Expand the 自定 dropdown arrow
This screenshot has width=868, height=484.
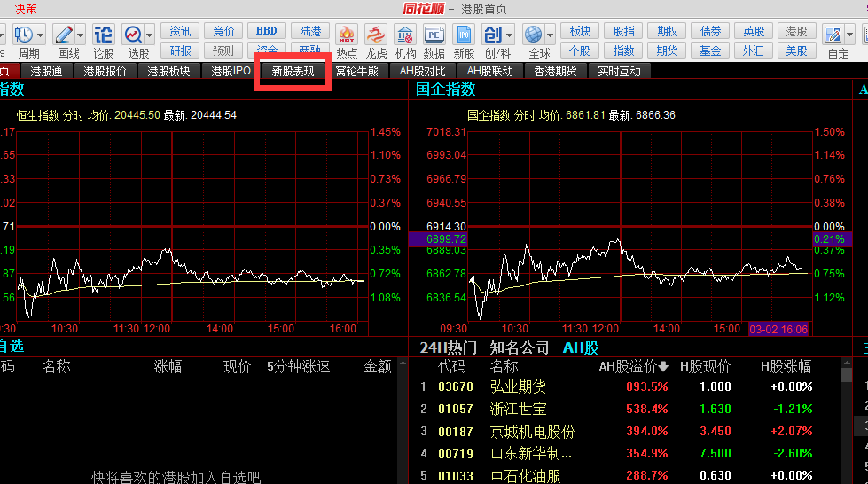[849, 35]
